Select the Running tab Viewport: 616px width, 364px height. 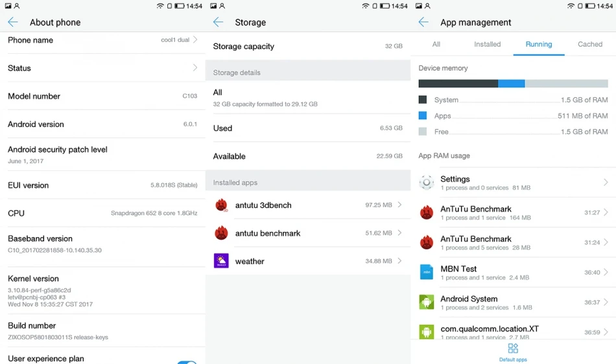[x=539, y=44]
